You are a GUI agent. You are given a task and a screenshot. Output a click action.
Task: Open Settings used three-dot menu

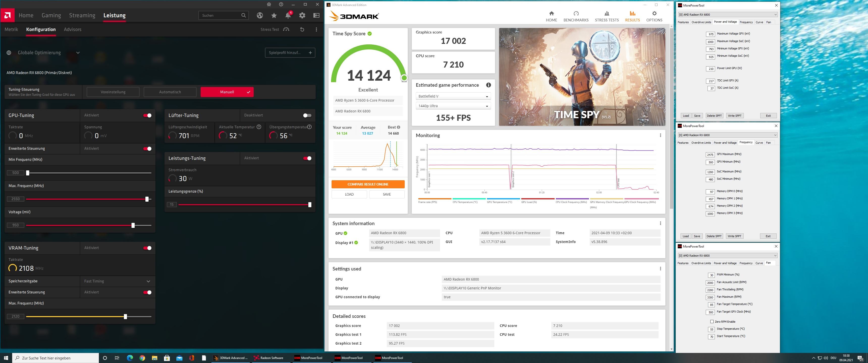click(x=660, y=269)
